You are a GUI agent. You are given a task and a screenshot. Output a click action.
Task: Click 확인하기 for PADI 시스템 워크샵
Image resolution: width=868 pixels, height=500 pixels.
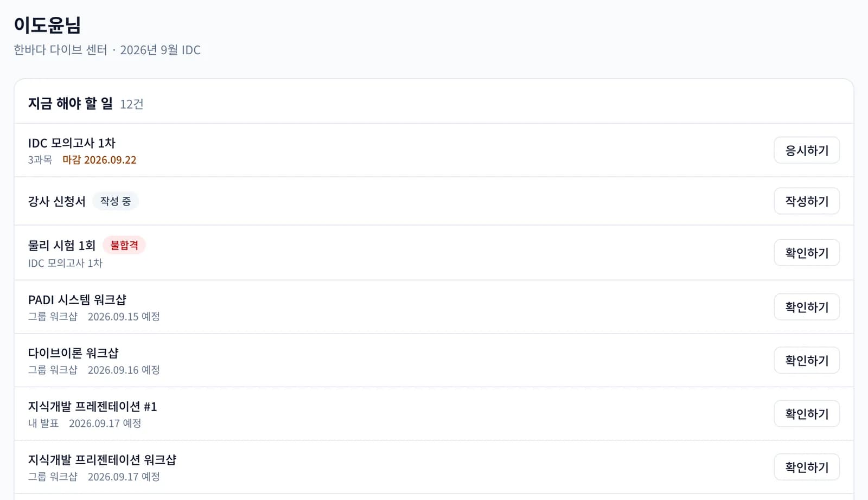pyautogui.click(x=807, y=307)
